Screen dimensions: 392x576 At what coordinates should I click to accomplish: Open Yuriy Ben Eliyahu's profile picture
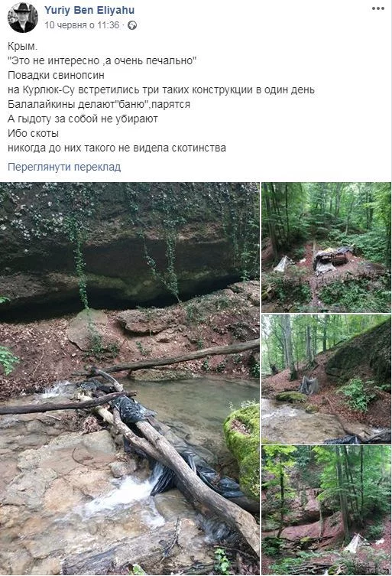pos(23,18)
